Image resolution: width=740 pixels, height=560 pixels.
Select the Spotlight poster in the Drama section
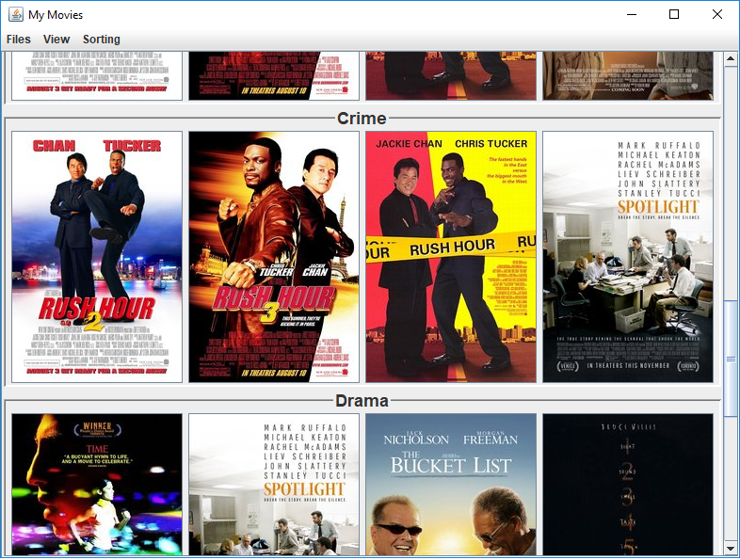click(x=274, y=485)
